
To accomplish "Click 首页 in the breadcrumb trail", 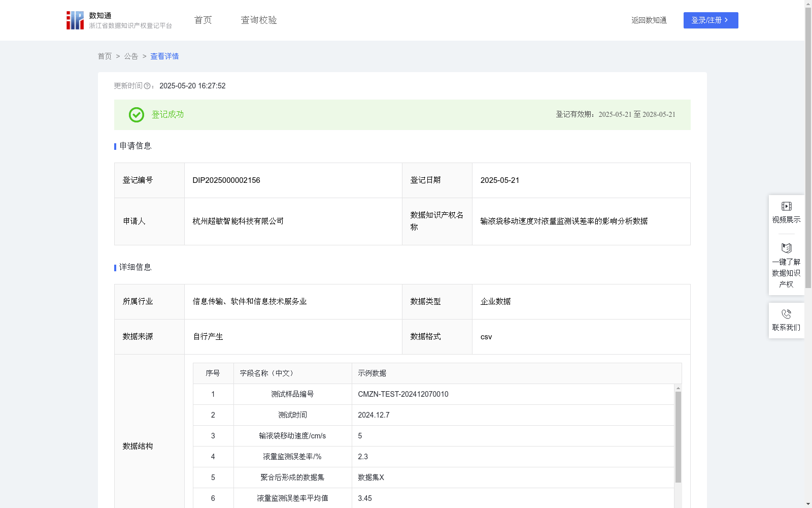I will (105, 56).
